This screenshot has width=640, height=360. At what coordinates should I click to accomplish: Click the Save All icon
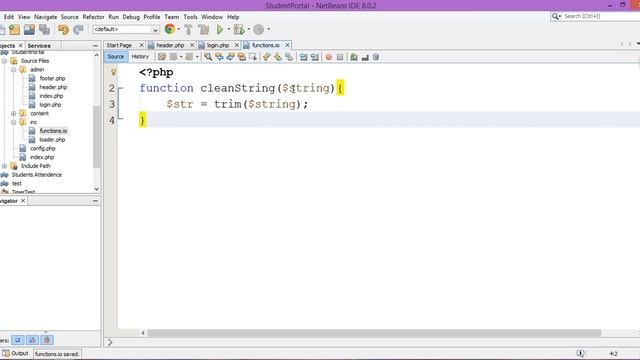(x=44, y=29)
